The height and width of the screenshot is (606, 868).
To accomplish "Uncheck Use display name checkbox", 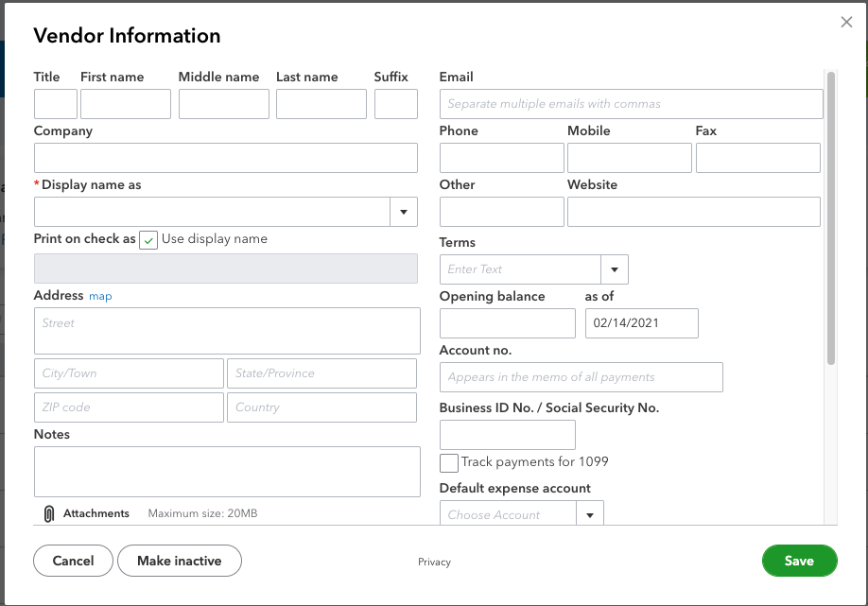I will coord(148,240).
